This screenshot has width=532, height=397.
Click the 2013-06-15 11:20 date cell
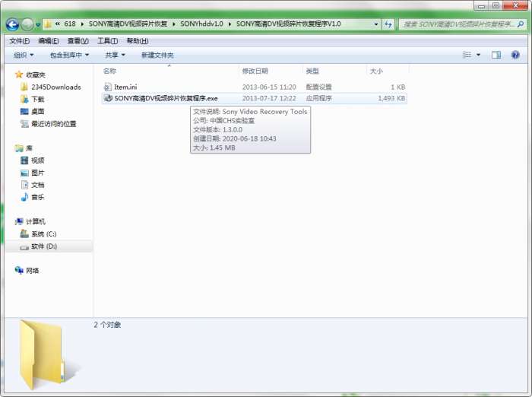coord(269,87)
